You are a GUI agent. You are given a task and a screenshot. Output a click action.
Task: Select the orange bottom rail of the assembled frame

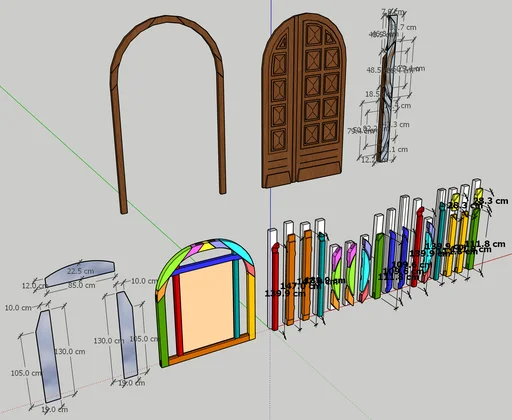(208, 350)
